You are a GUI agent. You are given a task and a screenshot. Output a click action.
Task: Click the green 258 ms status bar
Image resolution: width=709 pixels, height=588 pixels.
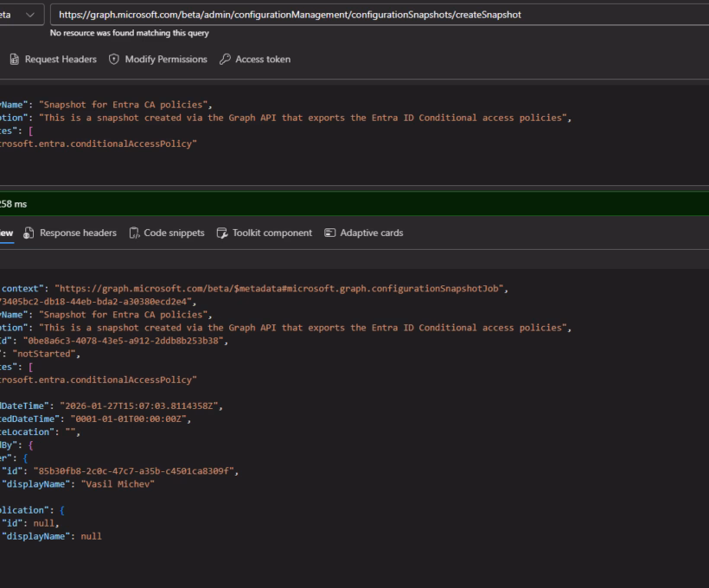[346, 202]
